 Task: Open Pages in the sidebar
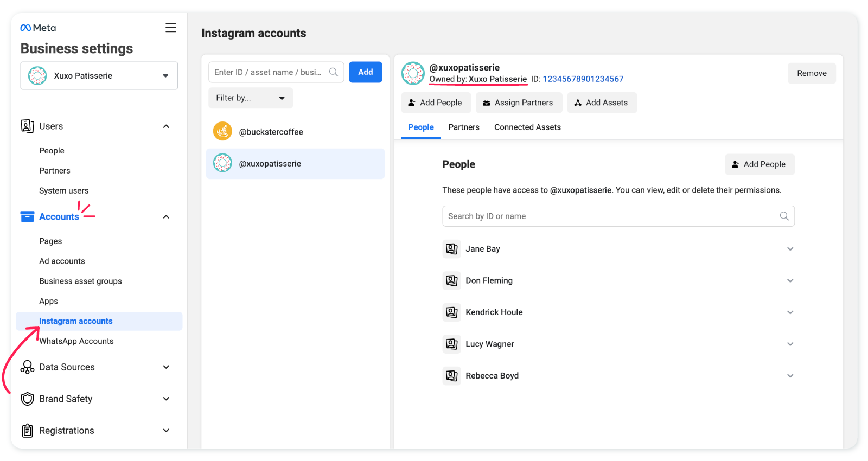tap(50, 241)
